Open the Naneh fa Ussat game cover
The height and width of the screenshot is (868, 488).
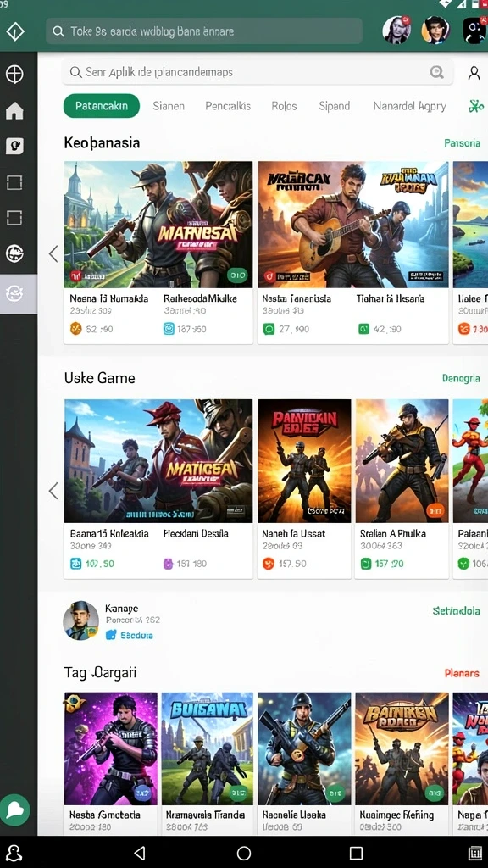pos(304,460)
